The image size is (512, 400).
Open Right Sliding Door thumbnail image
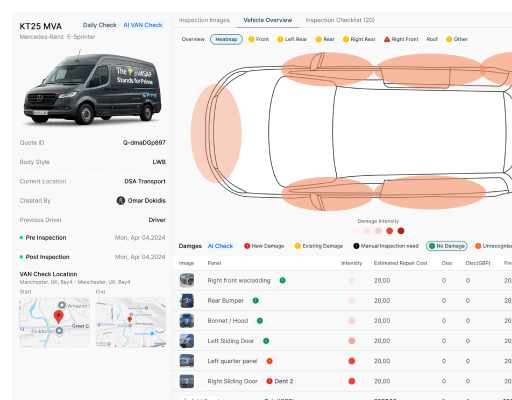click(187, 381)
